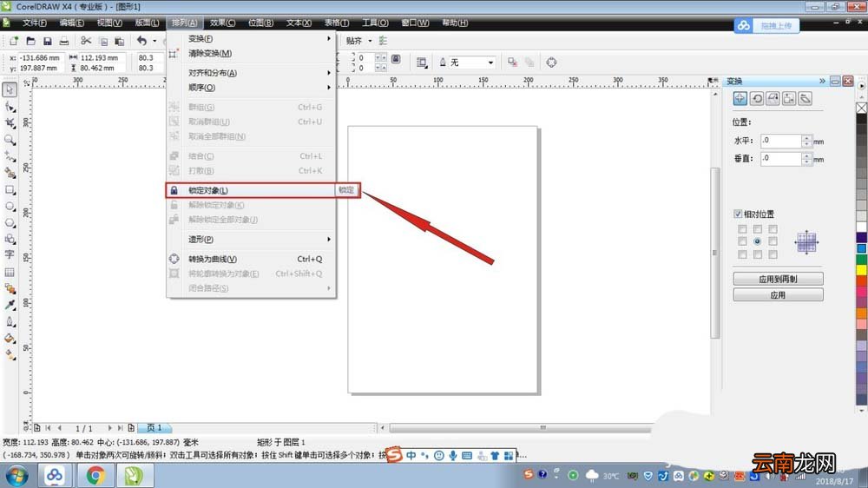Click Convert to Curves icon in property bar
Image resolution: width=868 pixels, height=488 pixels.
(551, 63)
